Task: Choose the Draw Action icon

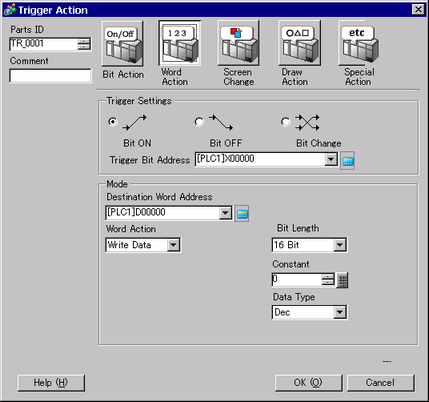Action: tap(299, 43)
